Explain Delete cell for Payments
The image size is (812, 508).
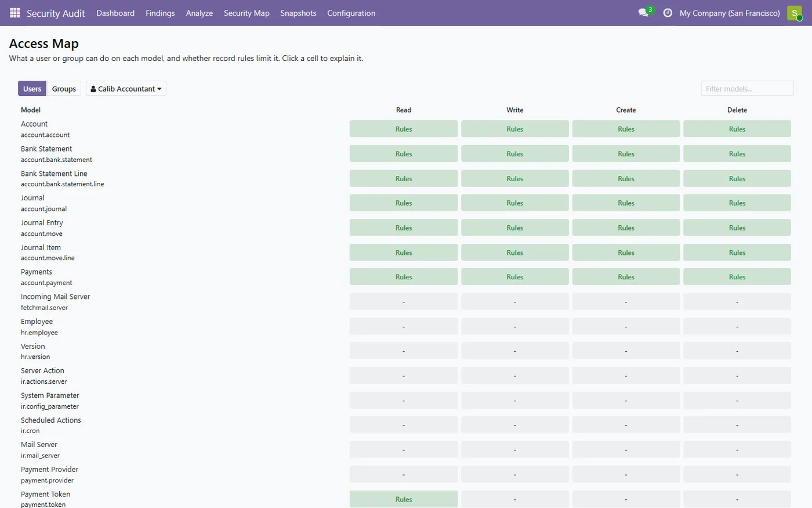pos(737,277)
